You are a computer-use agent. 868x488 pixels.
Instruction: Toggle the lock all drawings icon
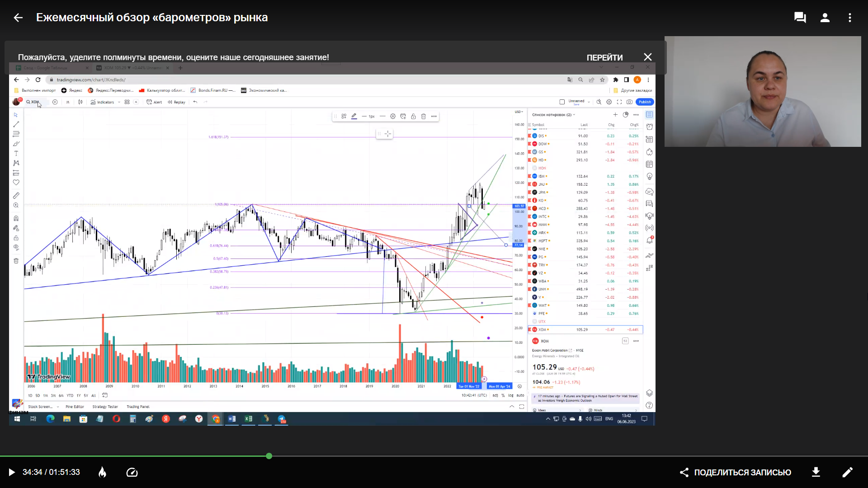point(16,238)
